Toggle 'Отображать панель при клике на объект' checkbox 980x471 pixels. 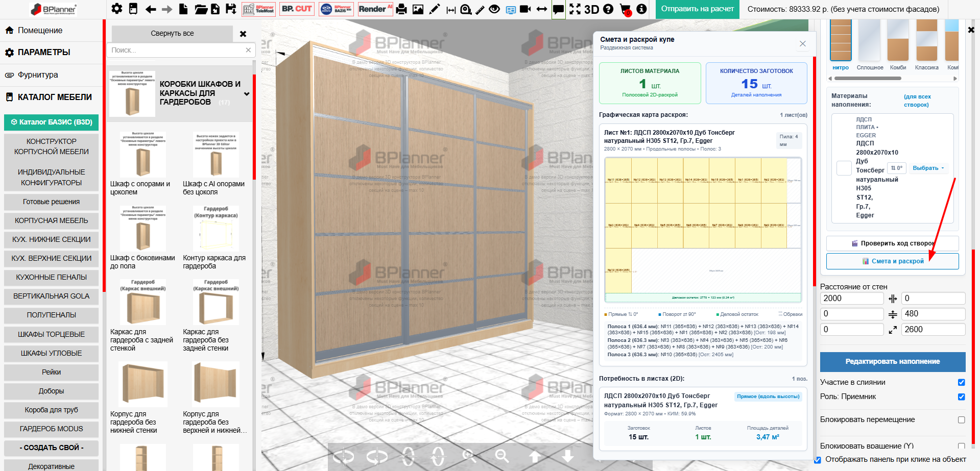[x=818, y=459]
